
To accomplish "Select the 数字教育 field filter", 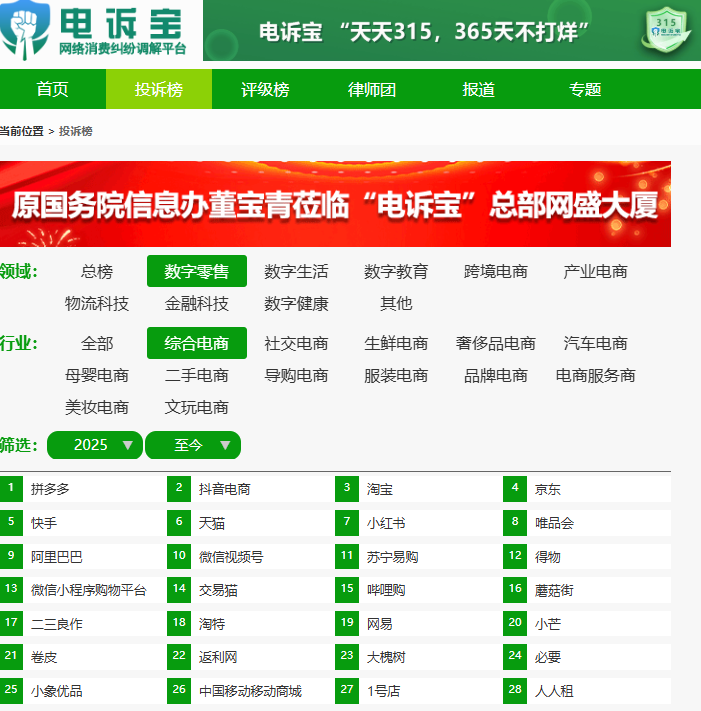I will (396, 271).
